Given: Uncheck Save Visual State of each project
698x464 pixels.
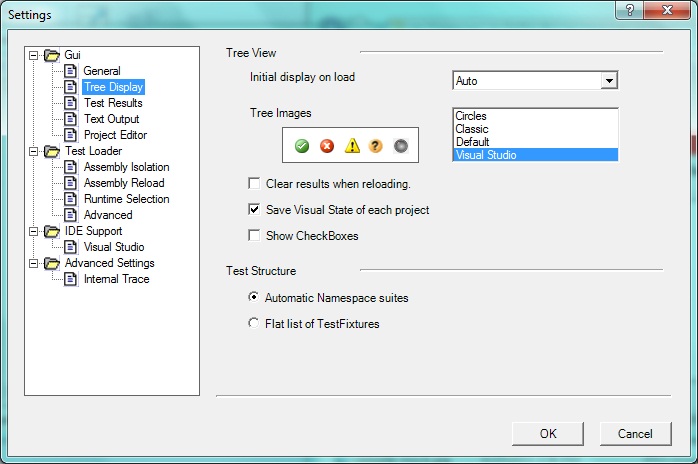Looking at the screenshot, I should click(x=255, y=210).
